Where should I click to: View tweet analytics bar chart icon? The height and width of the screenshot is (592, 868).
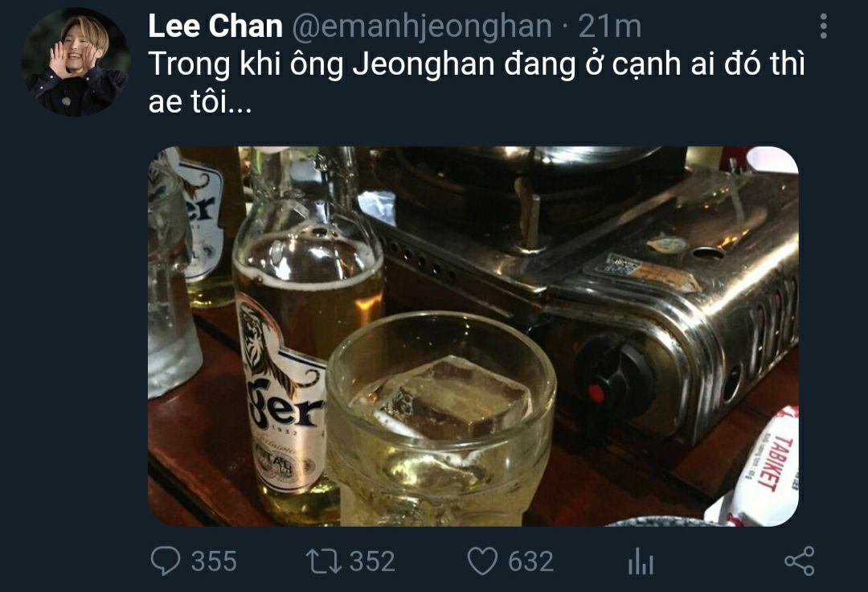[641, 561]
